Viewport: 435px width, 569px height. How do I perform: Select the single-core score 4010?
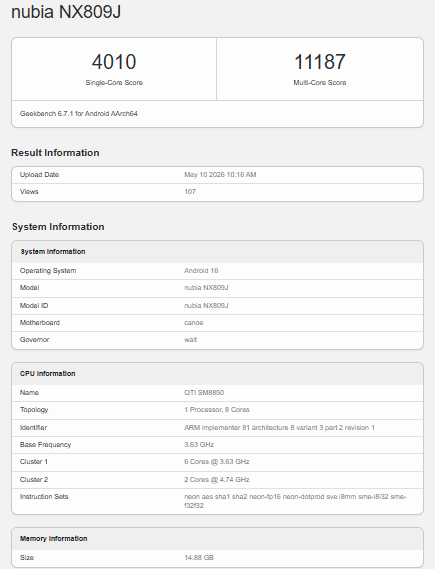point(114,62)
